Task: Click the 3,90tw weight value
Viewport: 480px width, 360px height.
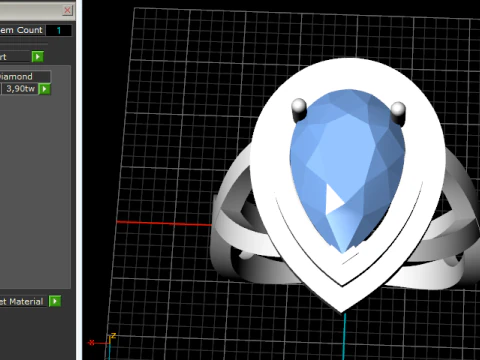Action: point(20,89)
